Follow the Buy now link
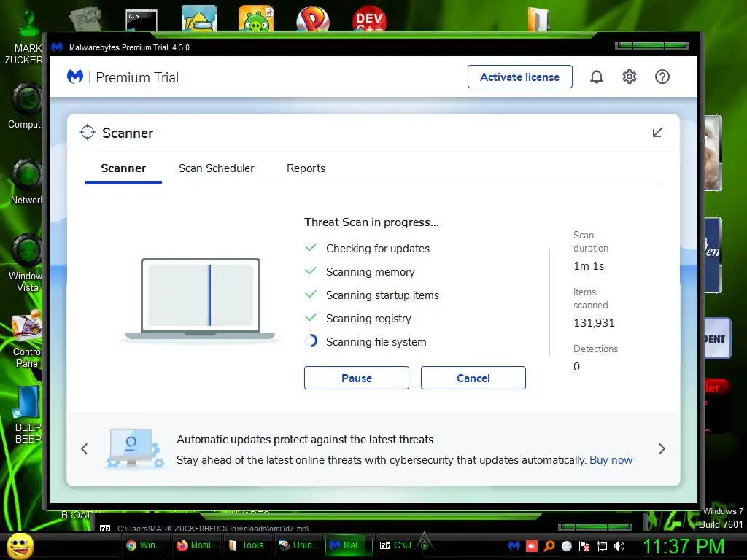 [611, 460]
